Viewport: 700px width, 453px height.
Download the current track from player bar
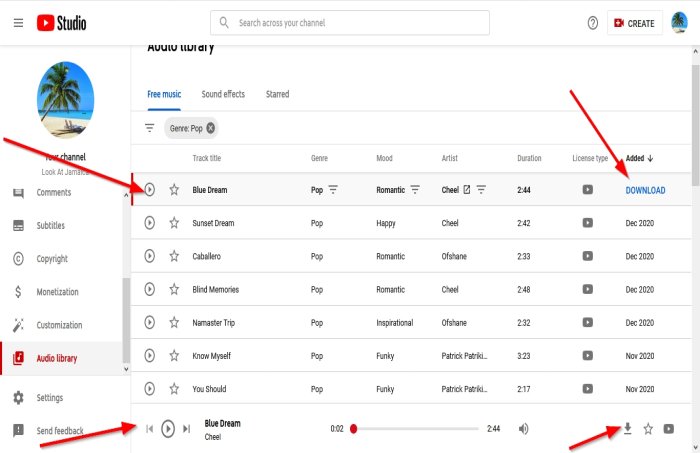[x=628, y=429]
